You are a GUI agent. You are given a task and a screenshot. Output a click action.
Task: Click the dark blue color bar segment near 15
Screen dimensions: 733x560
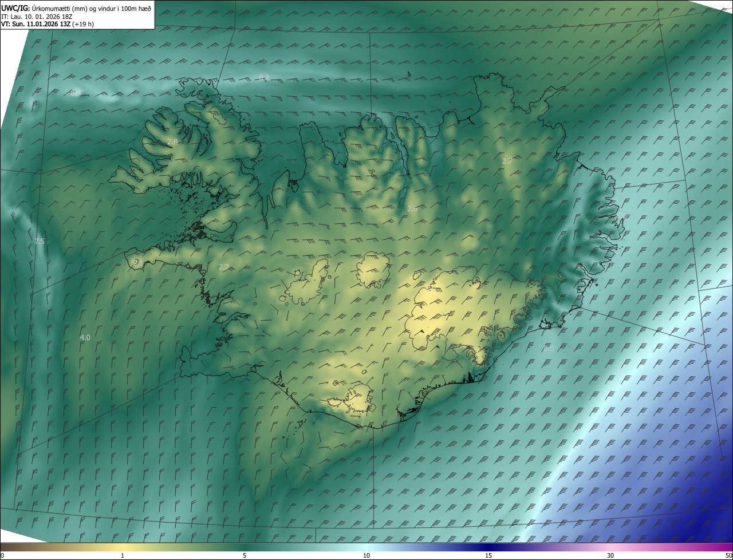click(x=488, y=547)
